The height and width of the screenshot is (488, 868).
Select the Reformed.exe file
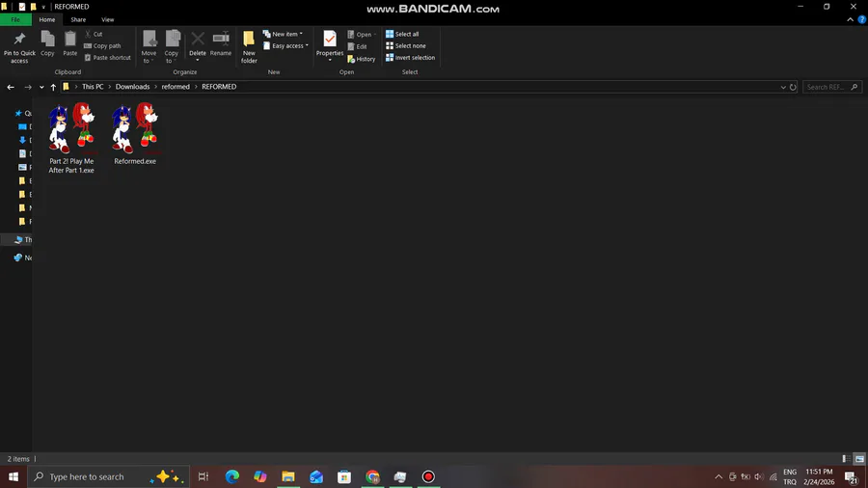[x=135, y=133]
